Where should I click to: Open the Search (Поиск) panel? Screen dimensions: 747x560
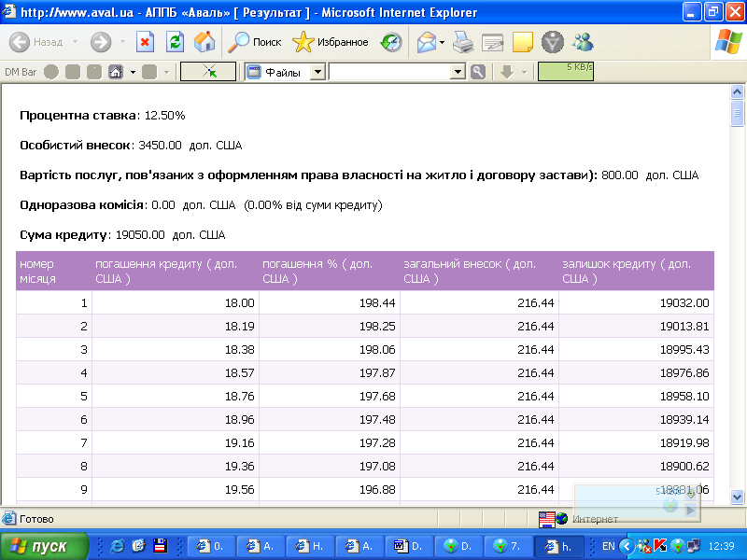tap(255, 42)
